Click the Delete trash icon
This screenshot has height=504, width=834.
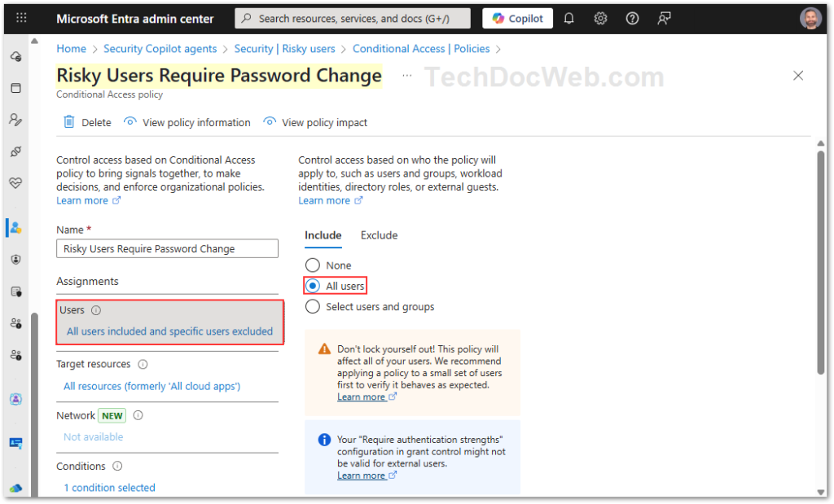tap(70, 122)
